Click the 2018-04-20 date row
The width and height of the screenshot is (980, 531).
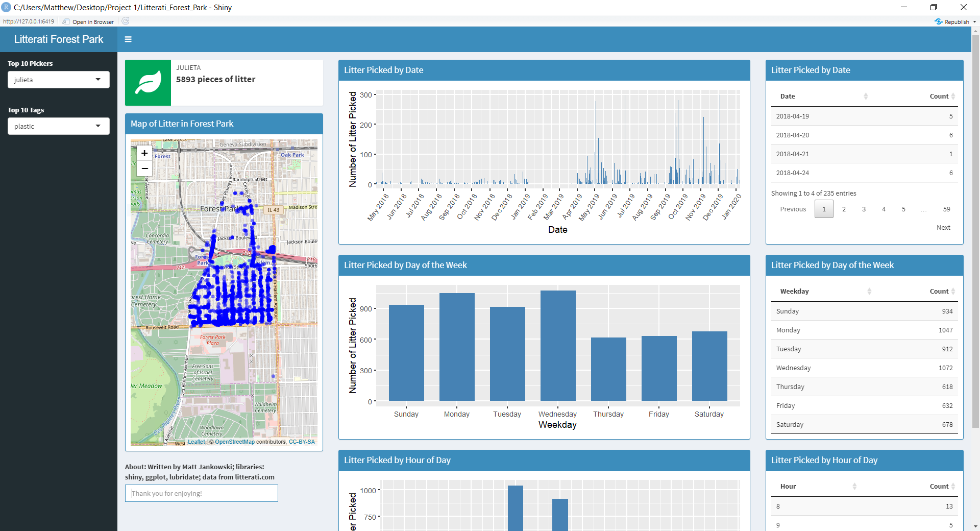coord(864,135)
